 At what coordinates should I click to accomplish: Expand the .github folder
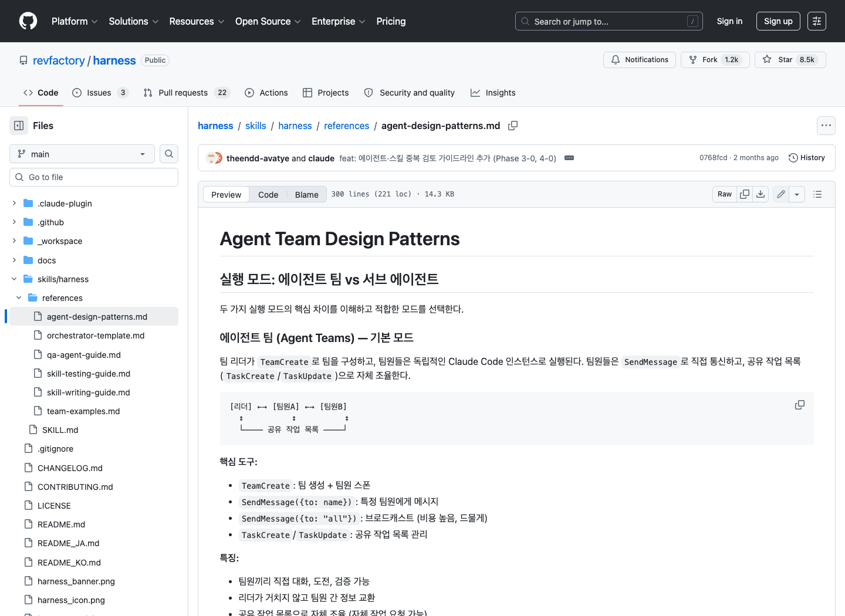(x=14, y=222)
